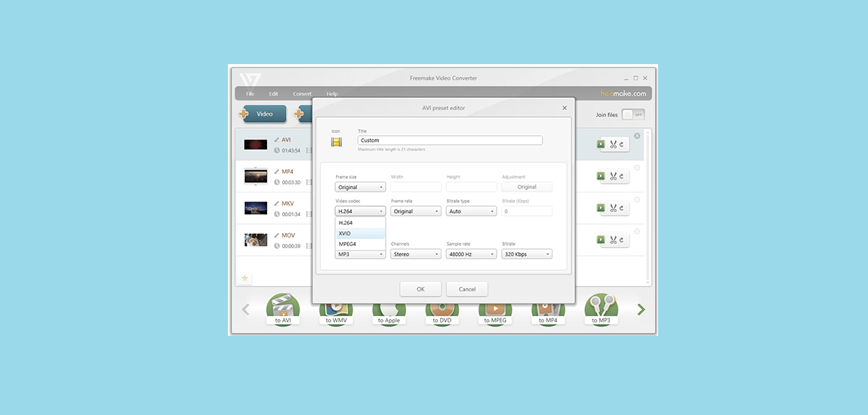This screenshot has width=868, height=415.
Task: Open the Channels dropdown set to Stereo
Action: [416, 254]
